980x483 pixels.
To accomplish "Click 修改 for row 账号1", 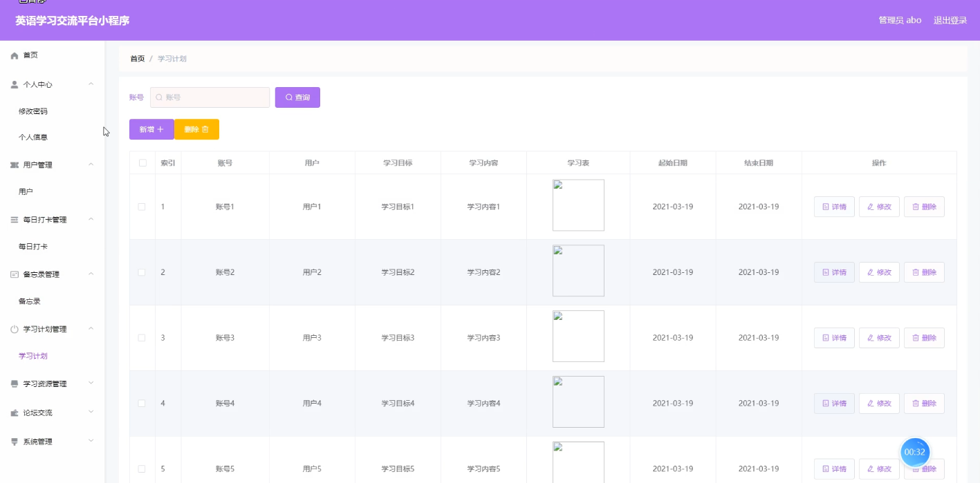I will pos(879,207).
